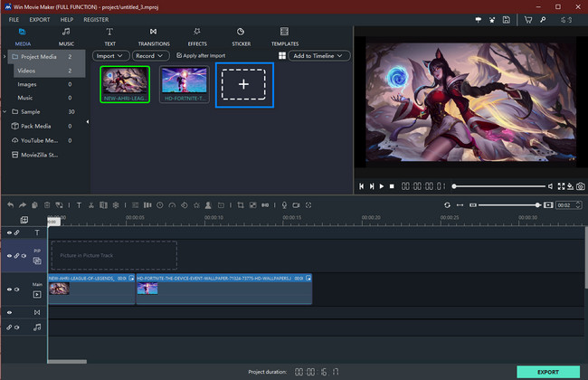Open the Import dropdown

click(110, 56)
